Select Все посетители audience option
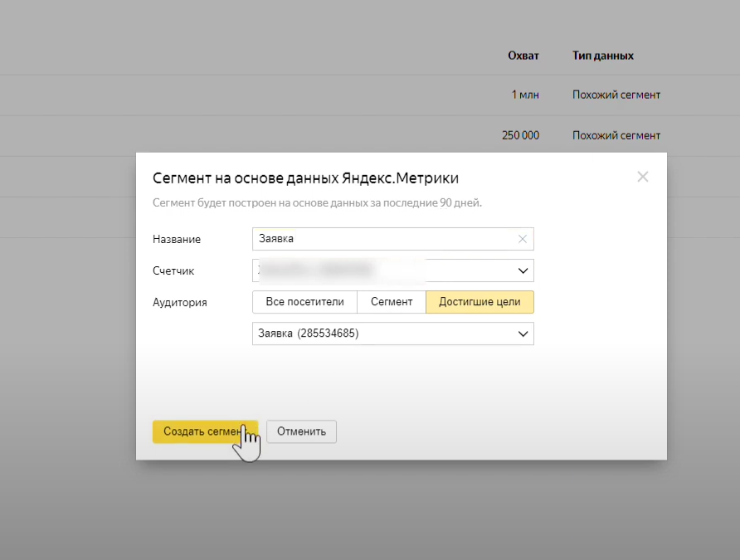The height and width of the screenshot is (560, 740). tap(304, 302)
